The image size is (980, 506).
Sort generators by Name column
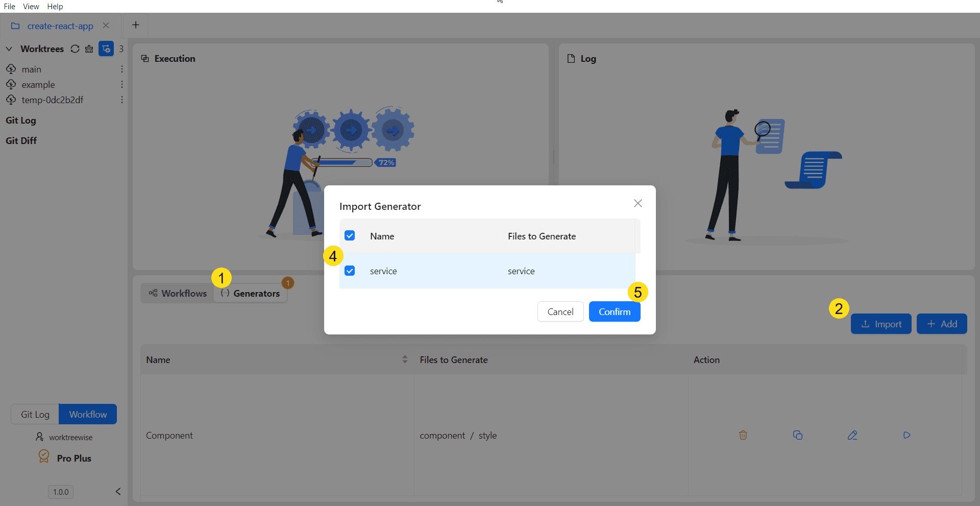[x=405, y=359]
